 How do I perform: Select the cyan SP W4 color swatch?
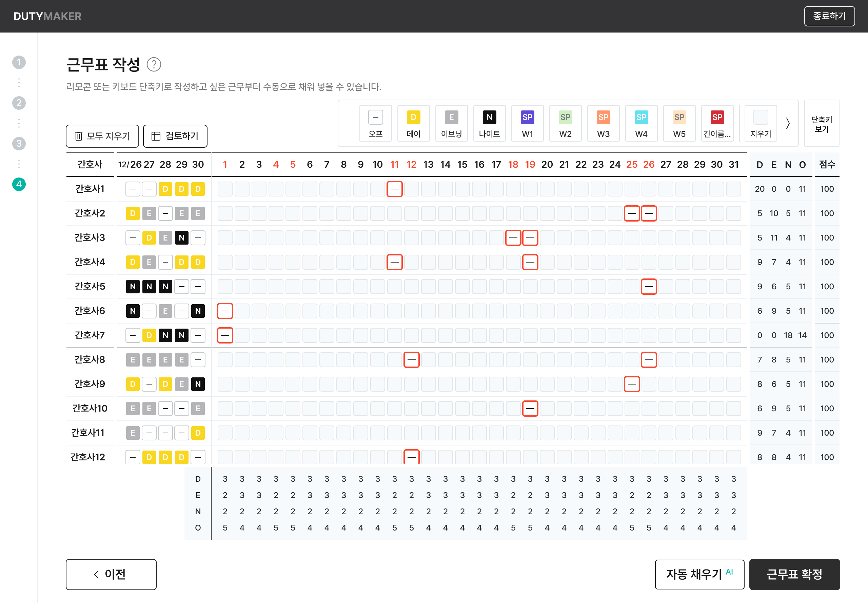641,118
